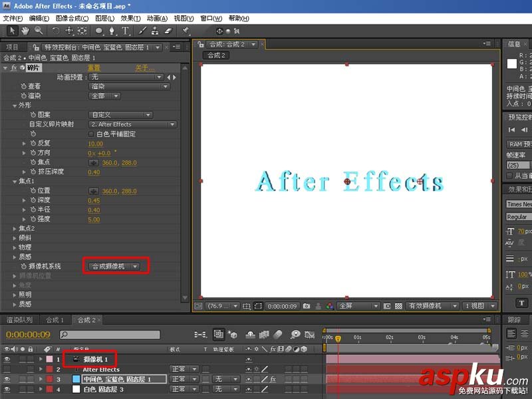Click the 关于 link for 碎片 effect

click(x=145, y=68)
